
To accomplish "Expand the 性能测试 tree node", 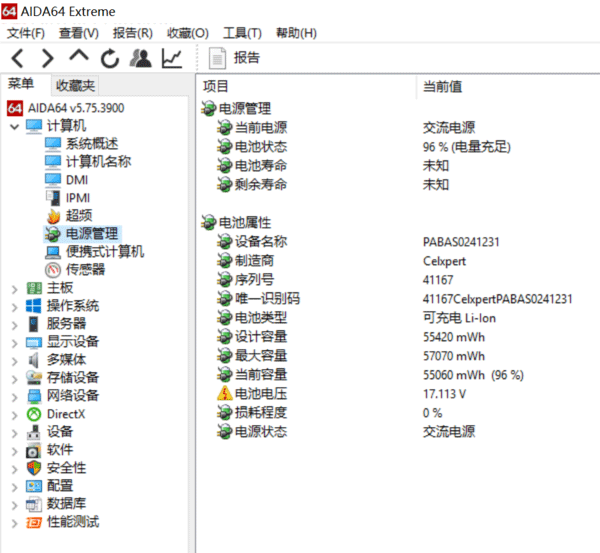I will (x=15, y=523).
